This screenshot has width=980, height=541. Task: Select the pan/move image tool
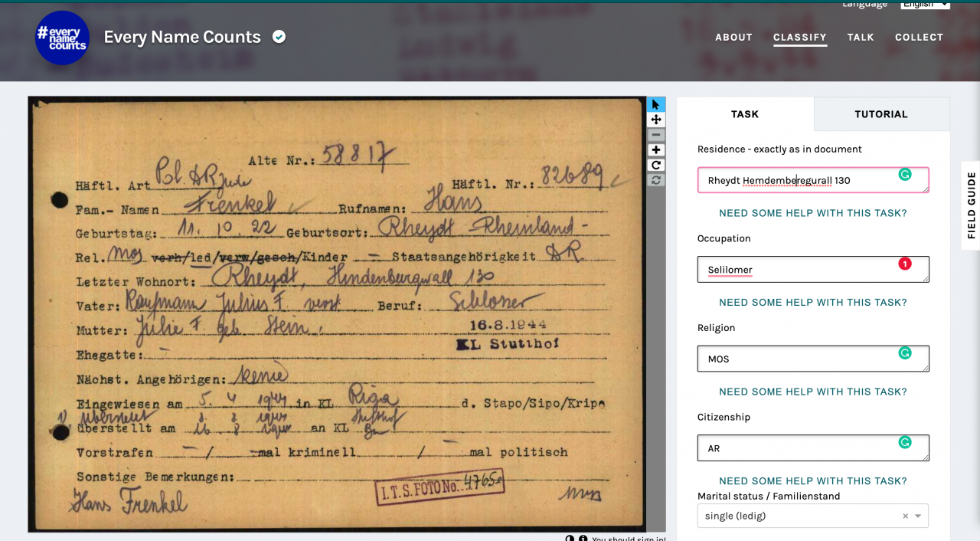coord(656,120)
